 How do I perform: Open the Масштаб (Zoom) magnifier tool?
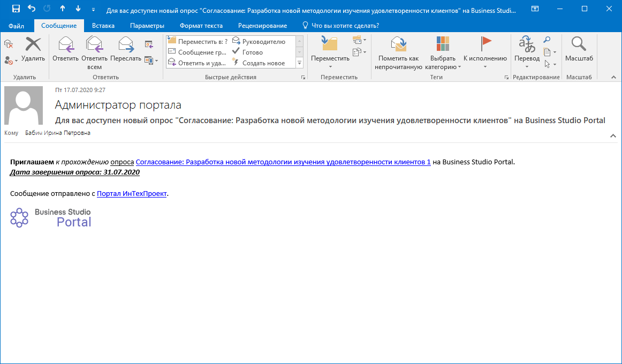pyautogui.click(x=579, y=48)
